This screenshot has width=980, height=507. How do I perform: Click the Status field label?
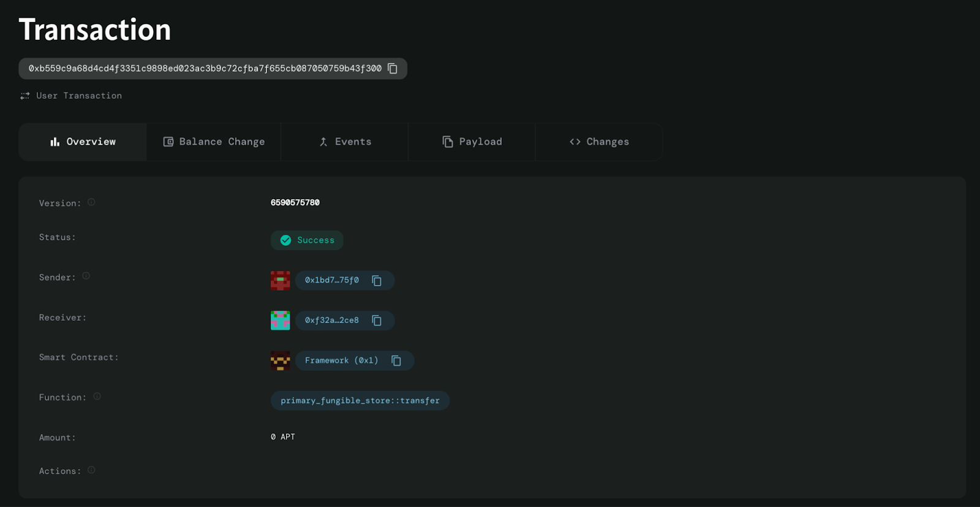[x=58, y=237]
